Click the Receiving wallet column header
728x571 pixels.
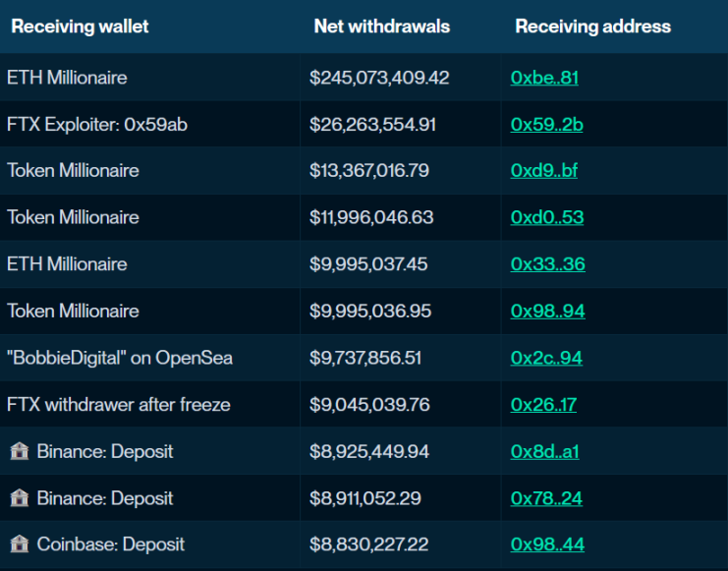(80, 27)
